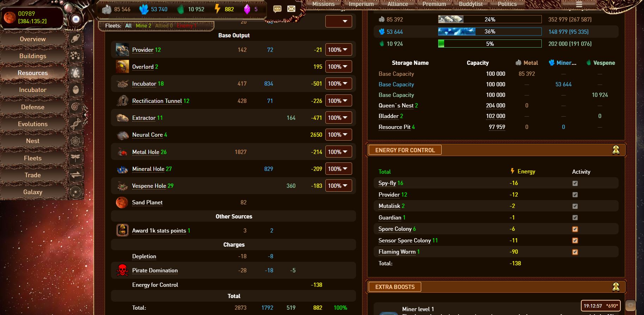
Task: Click the Award 1k stats points icon
Action: [x=122, y=230]
